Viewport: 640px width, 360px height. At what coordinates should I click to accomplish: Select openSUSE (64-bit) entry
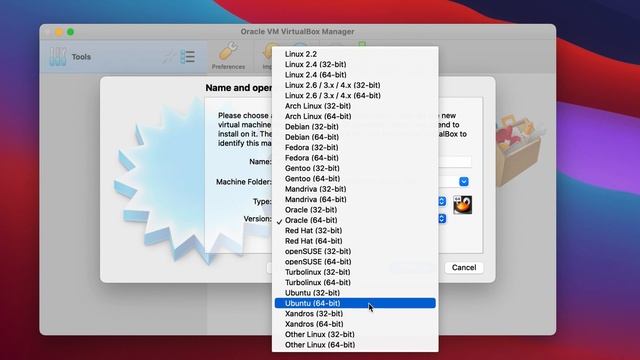[x=355, y=262]
